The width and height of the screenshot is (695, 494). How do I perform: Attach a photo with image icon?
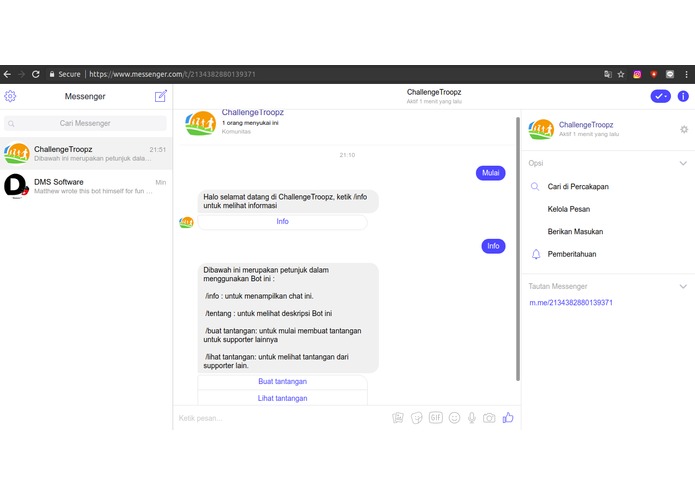398,417
